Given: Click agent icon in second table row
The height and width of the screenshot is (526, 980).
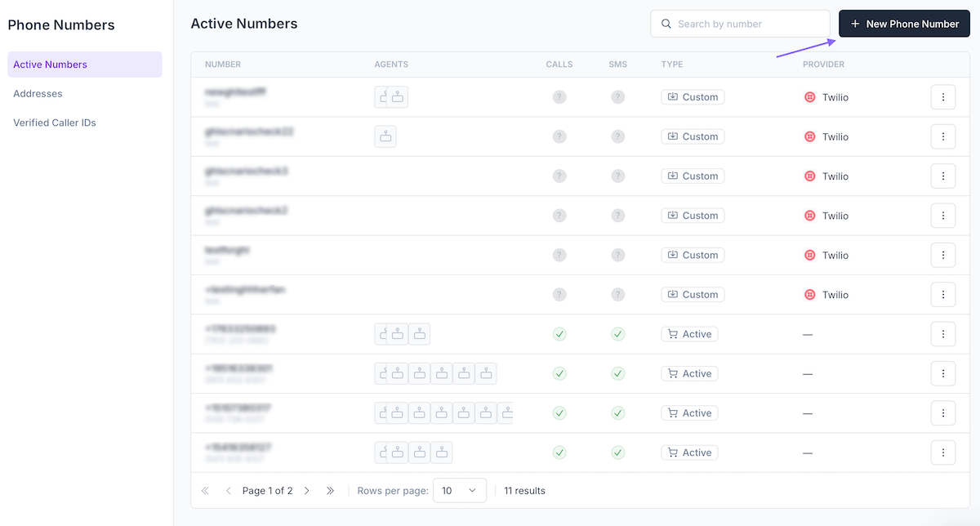Looking at the screenshot, I should 385,136.
